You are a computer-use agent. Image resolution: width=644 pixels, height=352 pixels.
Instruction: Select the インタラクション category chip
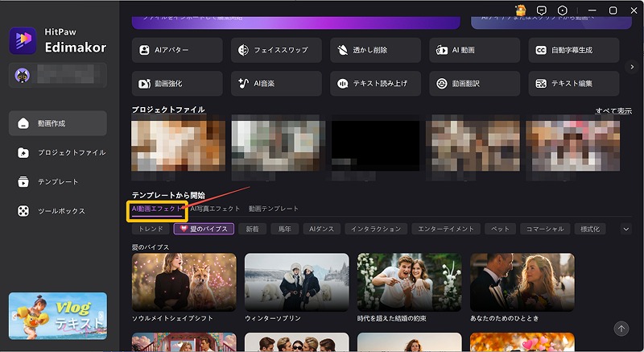click(376, 229)
